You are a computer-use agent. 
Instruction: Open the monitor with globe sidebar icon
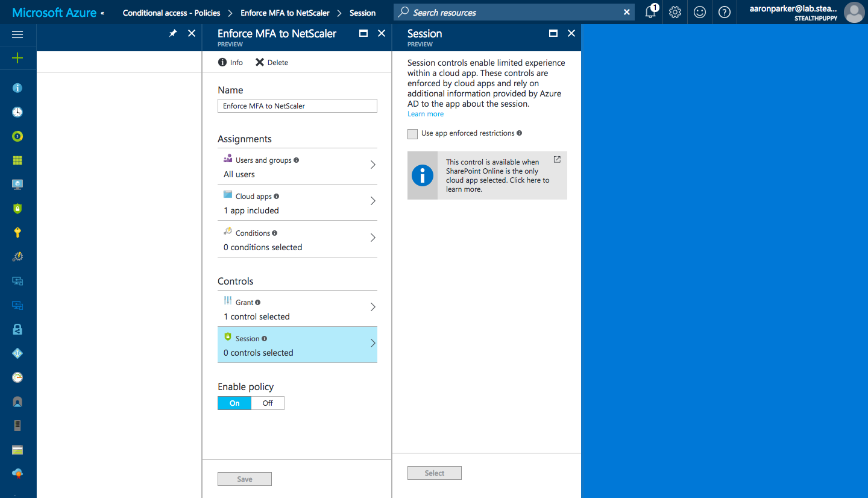(17, 184)
